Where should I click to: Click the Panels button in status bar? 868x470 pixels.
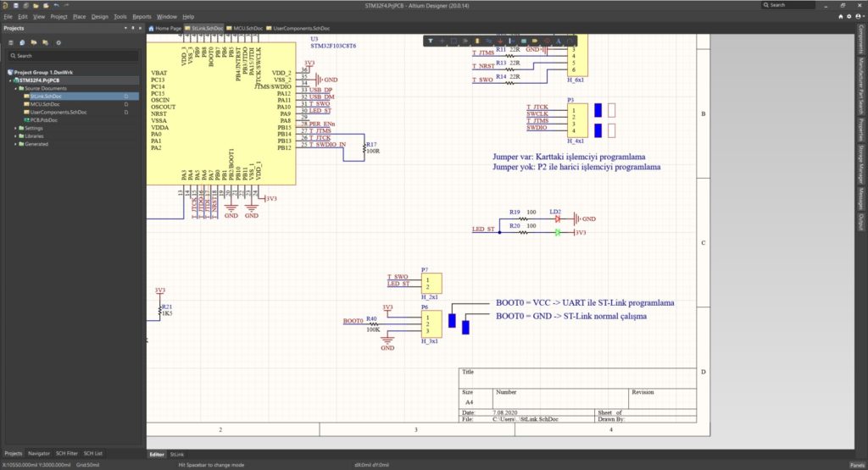[856, 465]
